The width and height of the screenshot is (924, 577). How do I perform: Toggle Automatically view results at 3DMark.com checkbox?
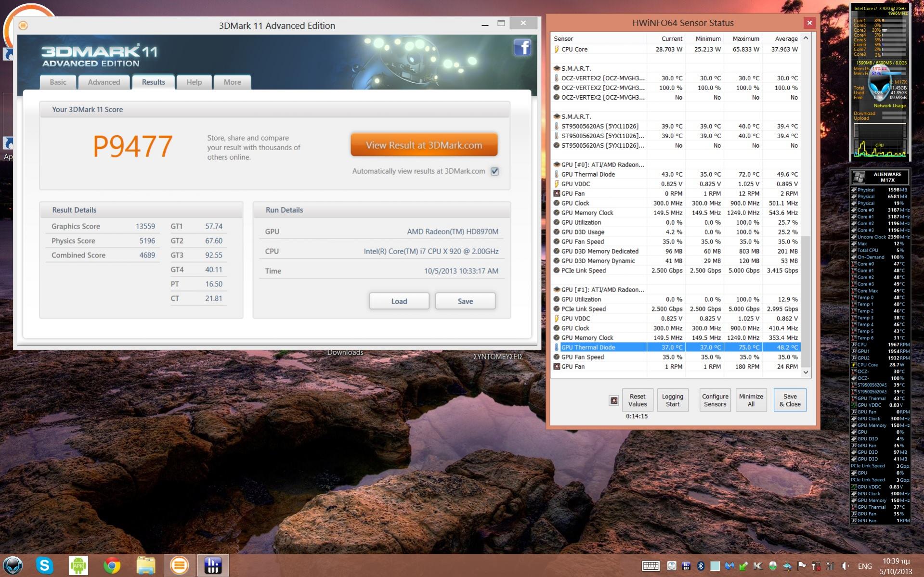(x=495, y=171)
